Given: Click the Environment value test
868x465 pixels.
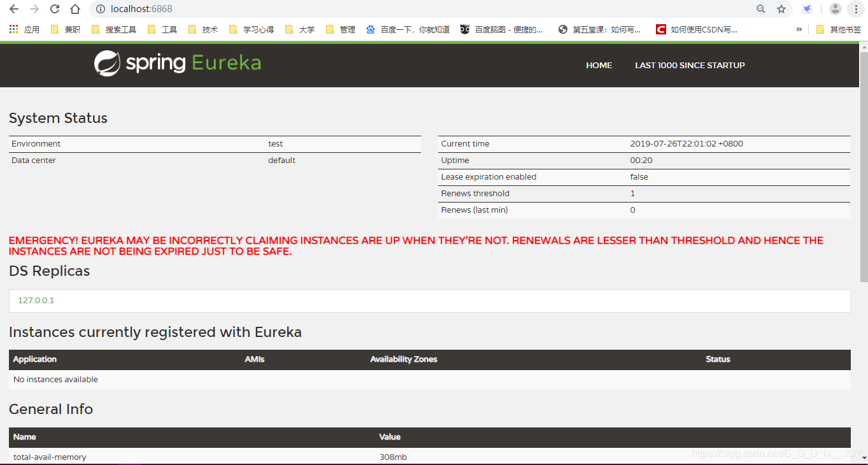Looking at the screenshot, I should point(275,144).
